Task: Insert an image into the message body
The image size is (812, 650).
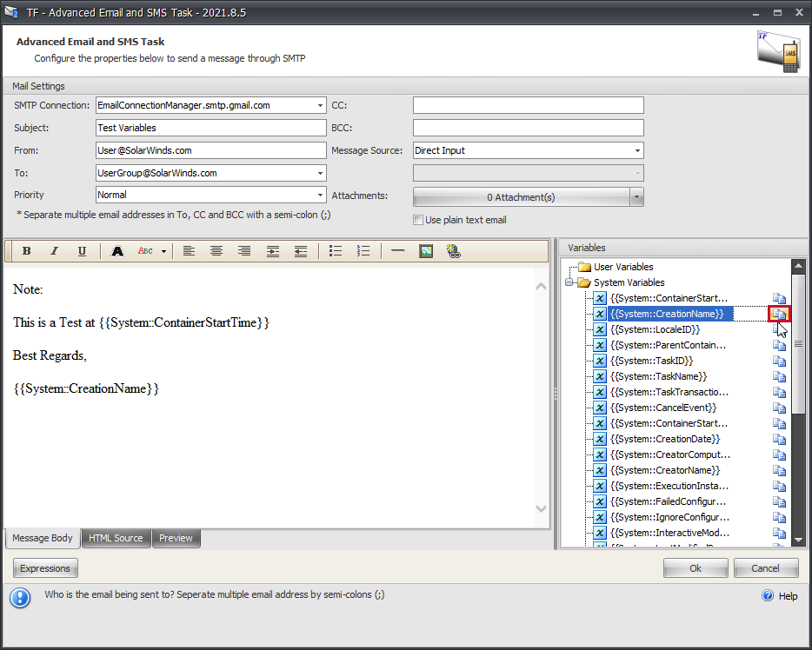Action: click(x=425, y=251)
